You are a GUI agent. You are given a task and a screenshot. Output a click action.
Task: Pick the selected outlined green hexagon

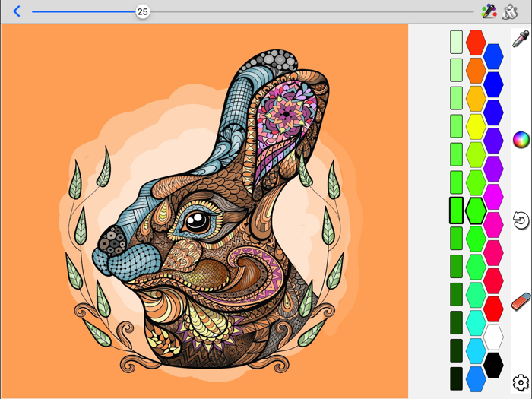click(x=476, y=211)
